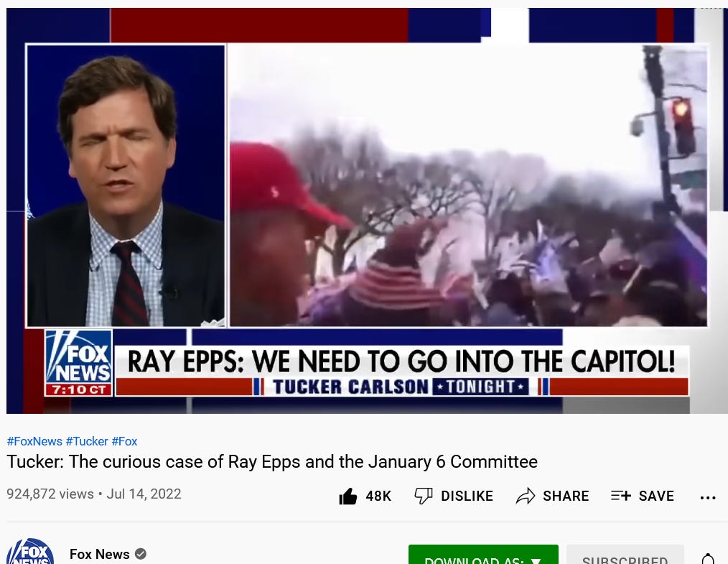Click the verified badge beside Fox News
Screen dimensions: 728x564
coord(141,554)
